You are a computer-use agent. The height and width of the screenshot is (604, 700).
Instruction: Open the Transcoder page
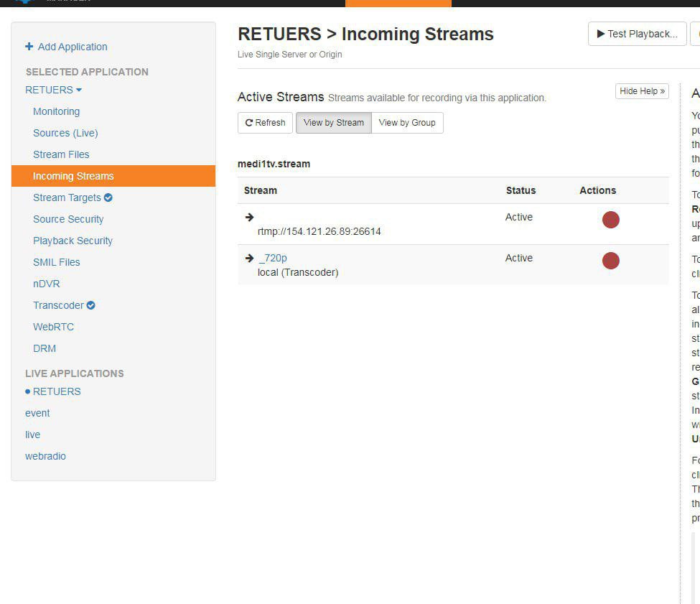pyautogui.click(x=58, y=305)
